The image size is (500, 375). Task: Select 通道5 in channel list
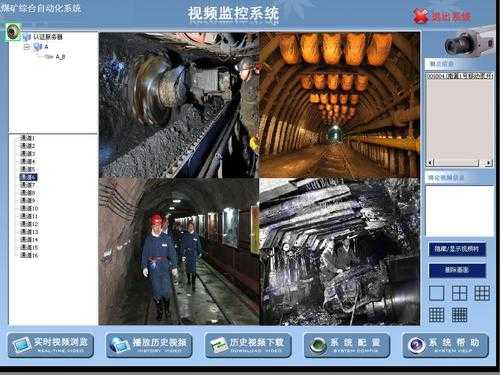[28, 169]
